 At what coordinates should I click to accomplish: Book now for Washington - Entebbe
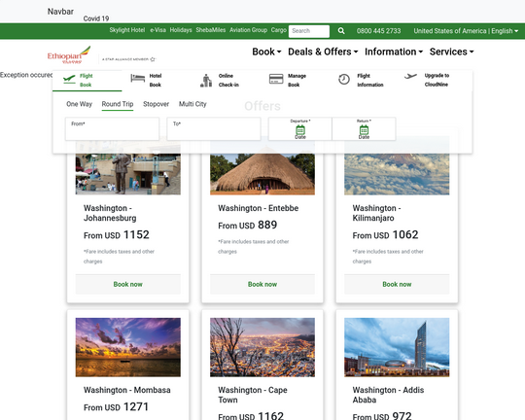262,284
